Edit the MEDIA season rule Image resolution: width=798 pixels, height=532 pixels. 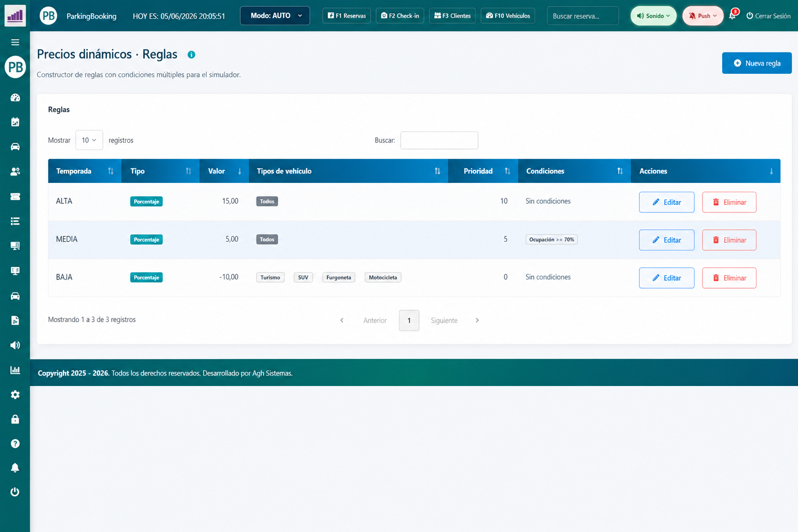[667, 240]
